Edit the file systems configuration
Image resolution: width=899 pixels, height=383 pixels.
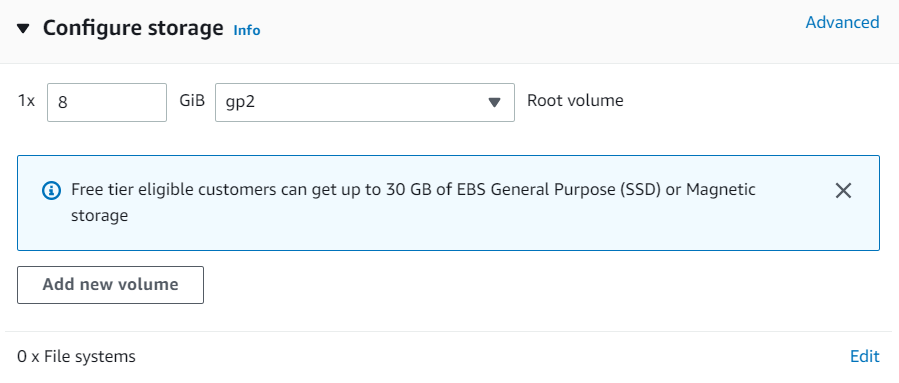point(865,357)
